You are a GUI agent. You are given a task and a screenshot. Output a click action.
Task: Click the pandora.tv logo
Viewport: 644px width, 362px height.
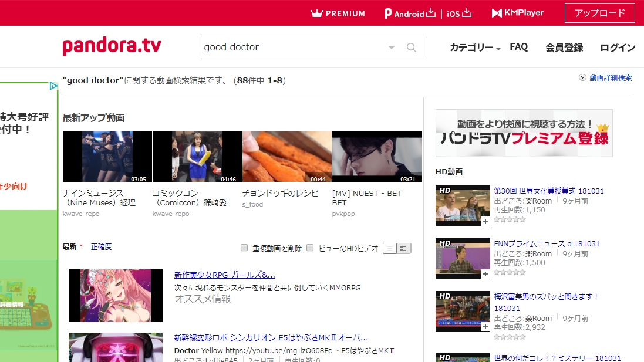tap(112, 46)
